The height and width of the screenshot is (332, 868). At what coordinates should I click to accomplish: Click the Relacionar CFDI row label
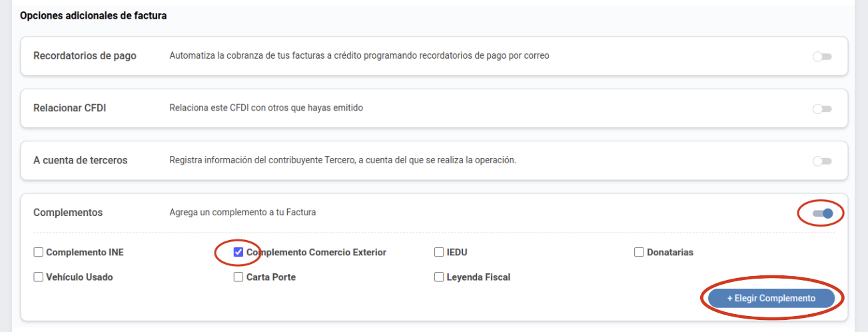[70, 108]
